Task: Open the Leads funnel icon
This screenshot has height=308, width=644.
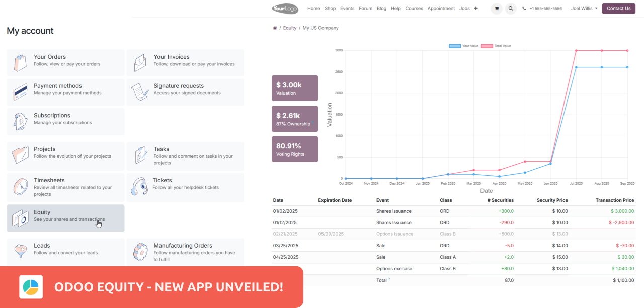Action: (x=20, y=250)
